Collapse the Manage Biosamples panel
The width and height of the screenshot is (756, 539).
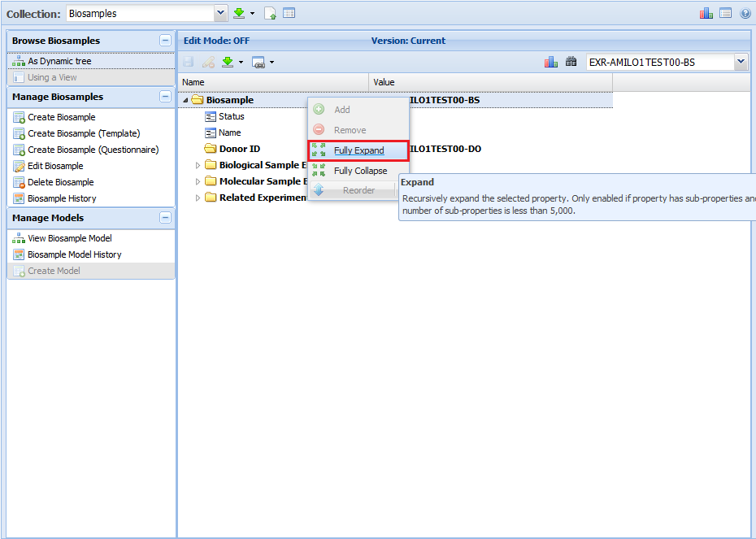[x=165, y=97]
